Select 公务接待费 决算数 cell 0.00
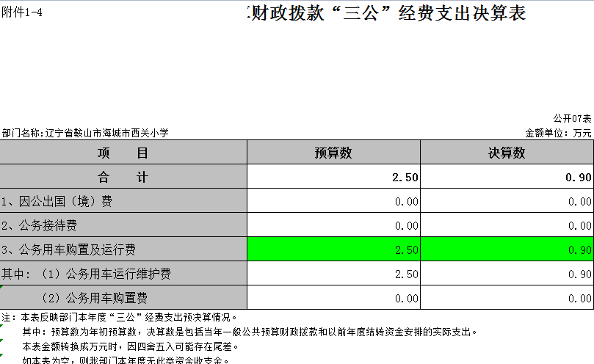 click(x=507, y=225)
